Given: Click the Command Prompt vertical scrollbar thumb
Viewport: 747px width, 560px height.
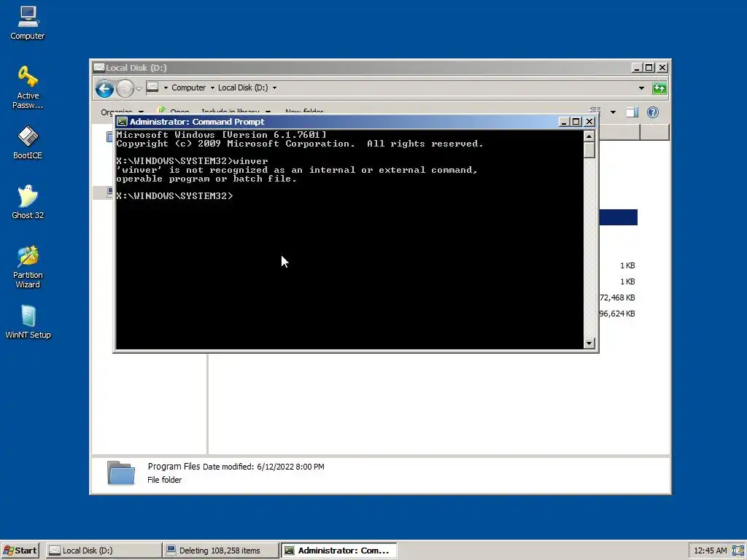Looking at the screenshot, I should pos(589,150).
